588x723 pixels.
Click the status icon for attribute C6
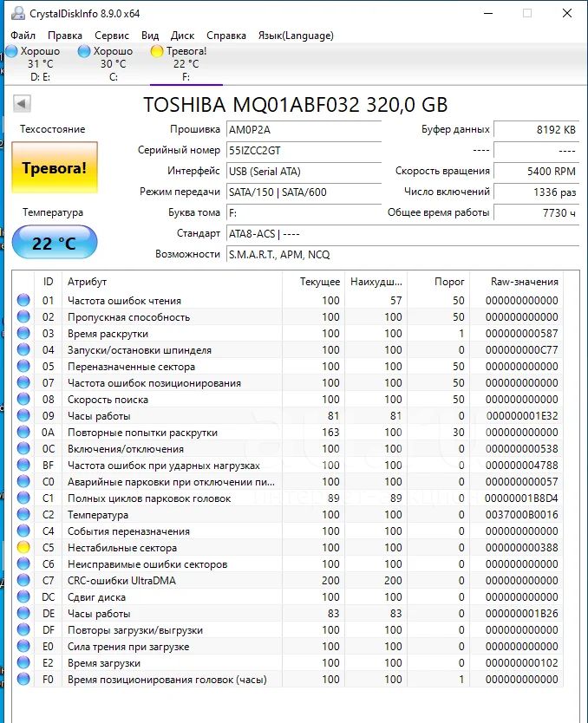pos(23,563)
